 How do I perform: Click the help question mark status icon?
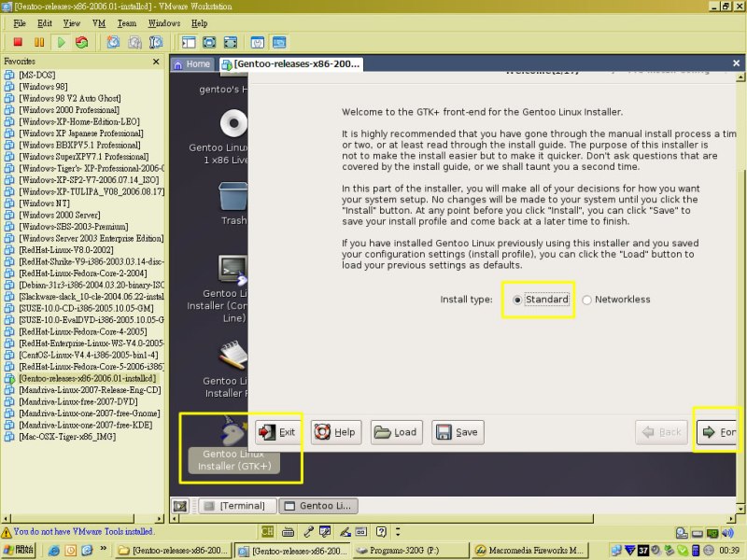click(381, 531)
